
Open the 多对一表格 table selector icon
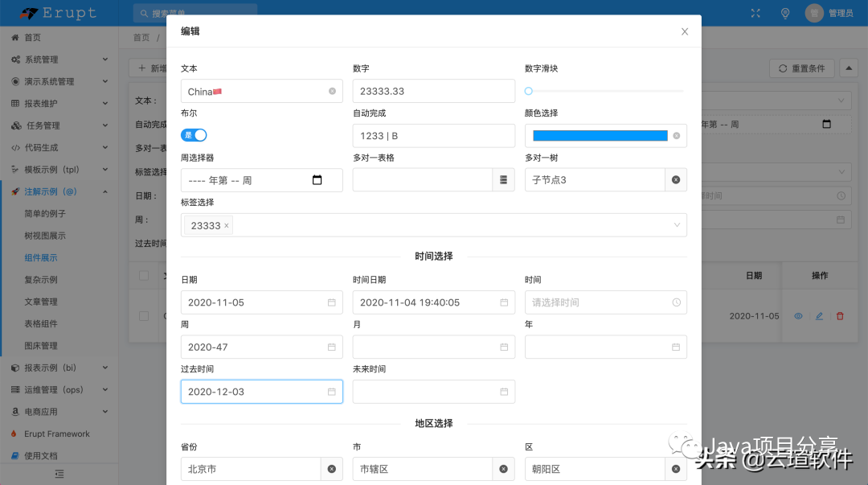[x=503, y=179]
